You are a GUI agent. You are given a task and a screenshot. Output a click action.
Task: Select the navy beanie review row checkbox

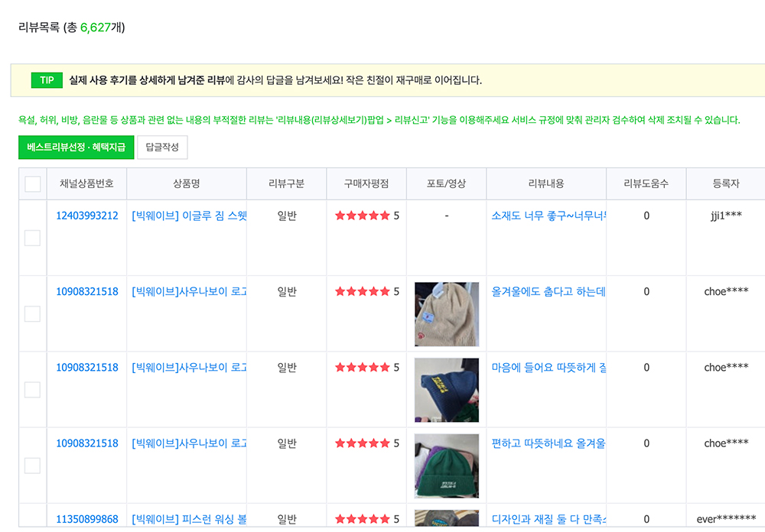tap(32, 390)
